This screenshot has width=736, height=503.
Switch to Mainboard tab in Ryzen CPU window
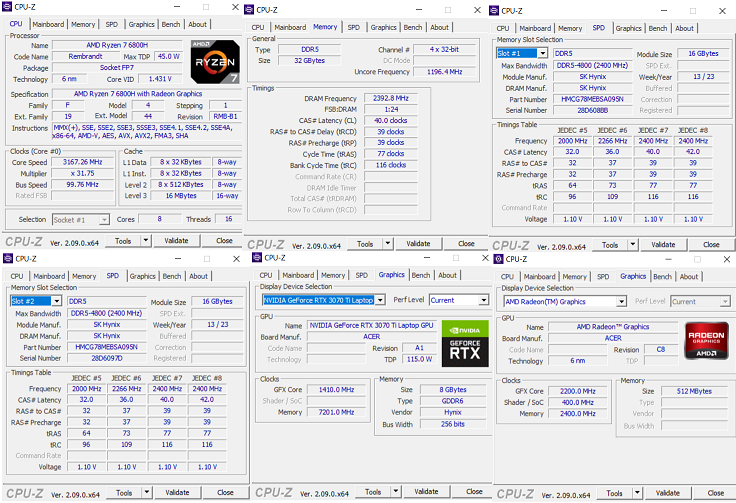pos(48,24)
